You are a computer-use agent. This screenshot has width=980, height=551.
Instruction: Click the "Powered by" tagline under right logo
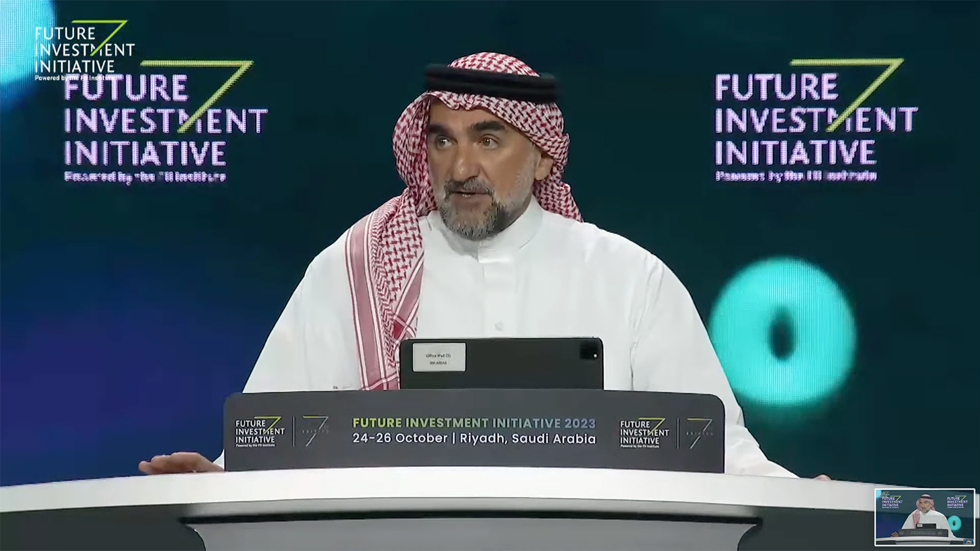[x=795, y=176]
